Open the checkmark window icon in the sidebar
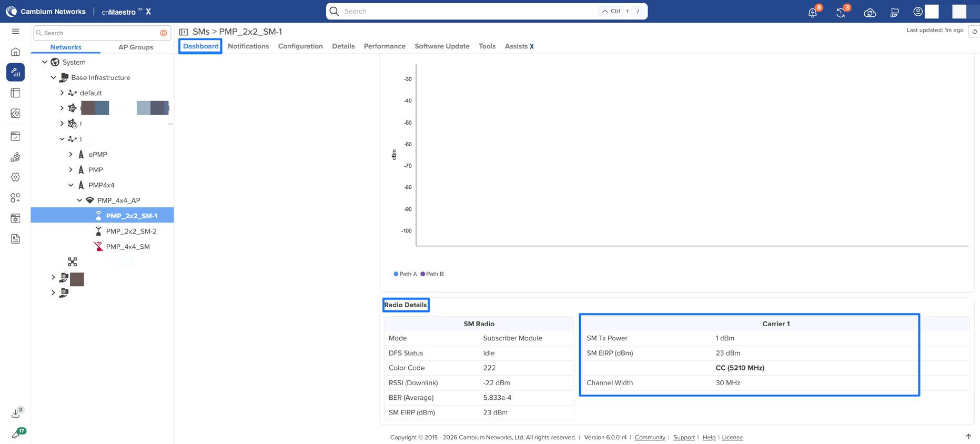Viewport: 980px width, 444px height. 15,136
